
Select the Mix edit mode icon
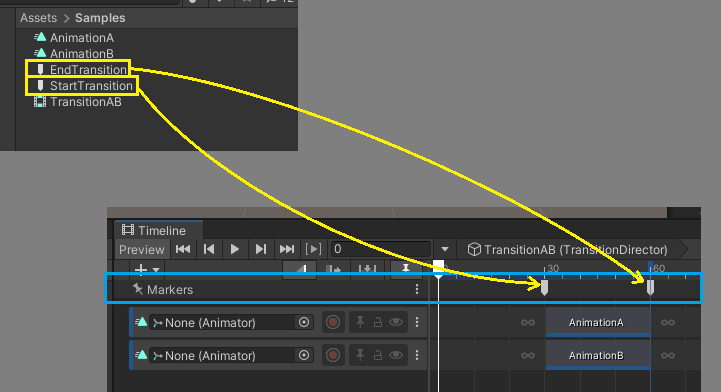point(300,269)
